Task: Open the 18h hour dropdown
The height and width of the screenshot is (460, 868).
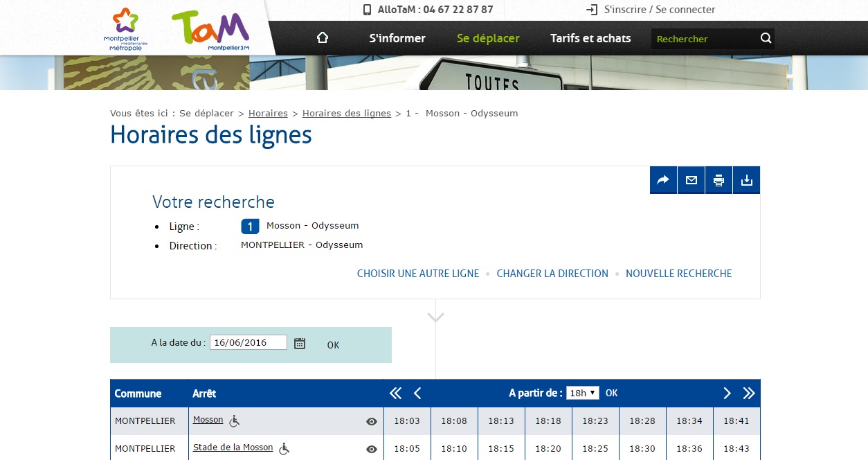Action: coord(582,393)
